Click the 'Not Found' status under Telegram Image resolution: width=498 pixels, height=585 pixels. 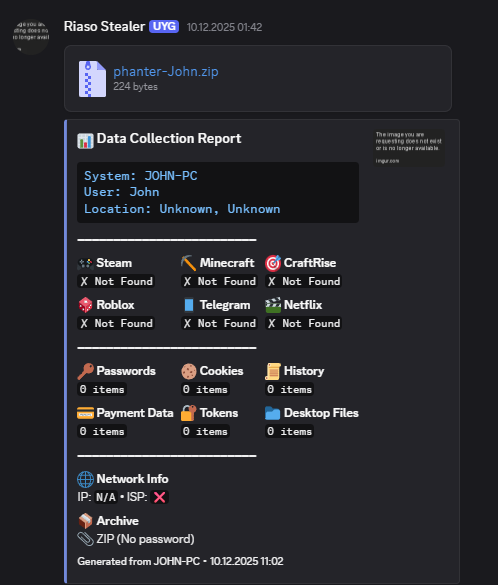pyautogui.click(x=219, y=323)
